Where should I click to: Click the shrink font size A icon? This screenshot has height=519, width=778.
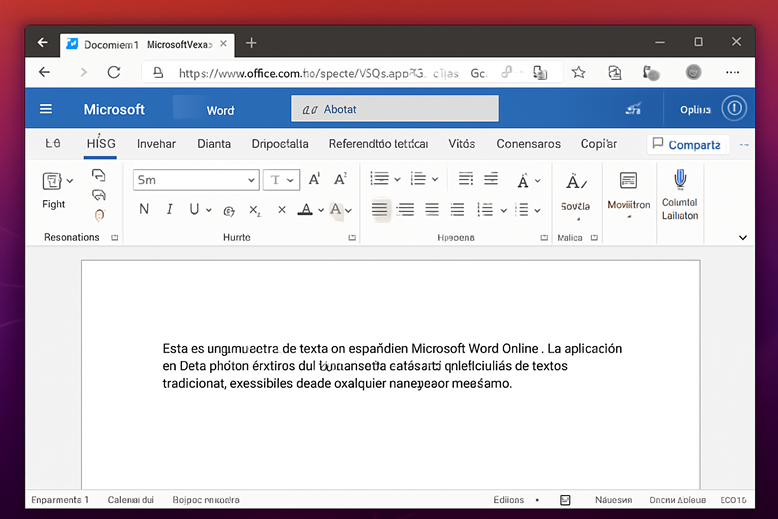340,179
